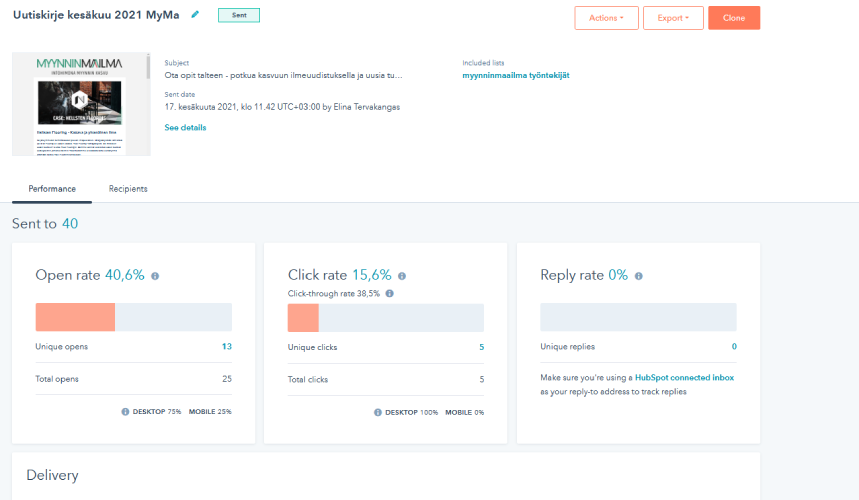Click the Unique opens count 13
Image resolution: width=859 pixels, height=500 pixels.
227,346
